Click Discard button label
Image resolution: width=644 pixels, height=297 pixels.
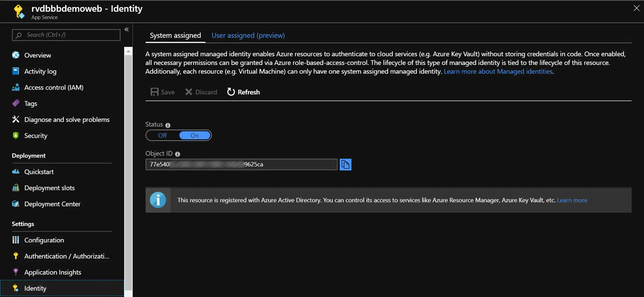click(x=206, y=92)
